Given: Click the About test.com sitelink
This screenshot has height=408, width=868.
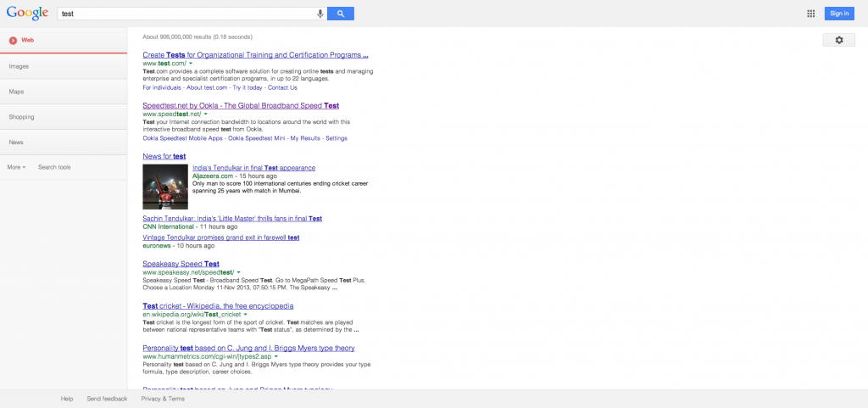Looking at the screenshot, I should [x=207, y=87].
